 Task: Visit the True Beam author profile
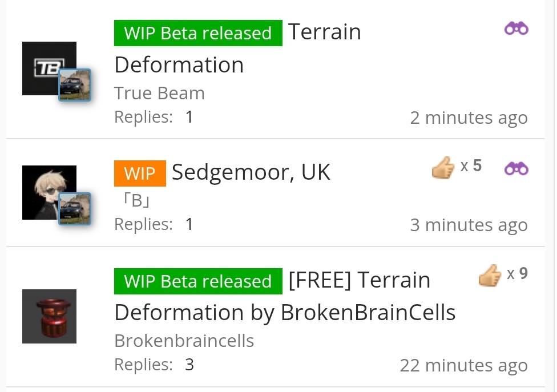(159, 93)
